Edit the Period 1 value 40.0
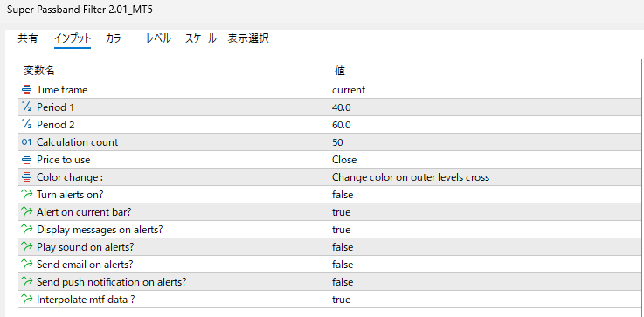 [x=485, y=107]
